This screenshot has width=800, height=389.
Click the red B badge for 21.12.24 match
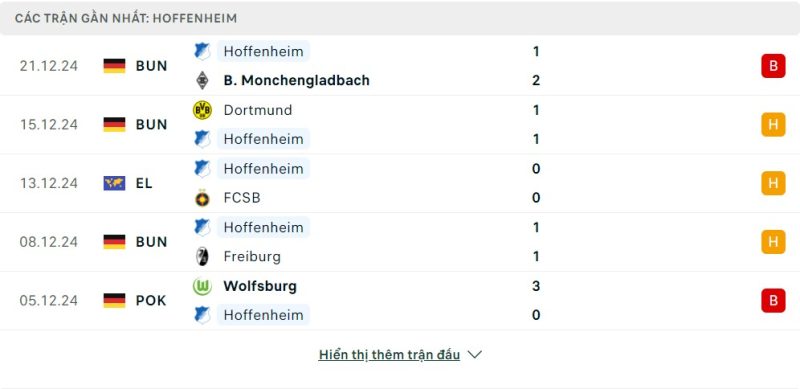pyautogui.click(x=773, y=66)
